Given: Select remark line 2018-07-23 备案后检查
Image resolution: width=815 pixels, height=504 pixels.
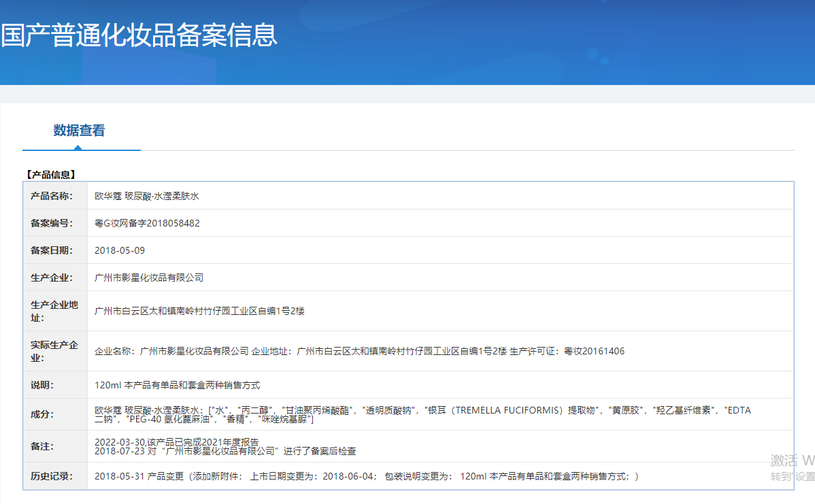Looking at the screenshot, I should (x=225, y=451).
